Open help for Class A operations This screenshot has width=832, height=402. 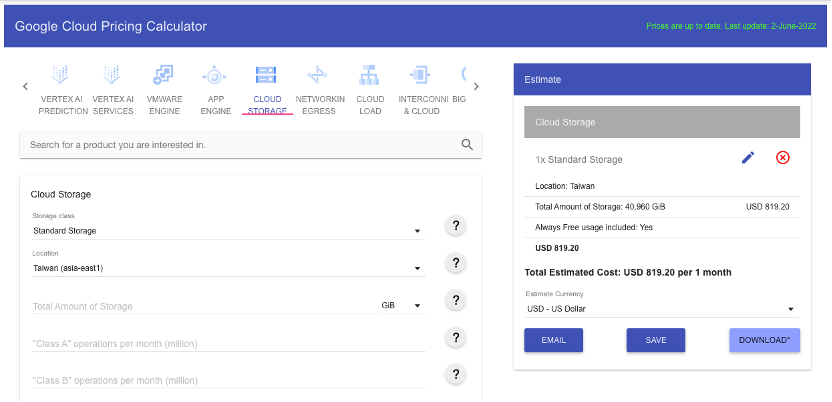pyautogui.click(x=455, y=337)
